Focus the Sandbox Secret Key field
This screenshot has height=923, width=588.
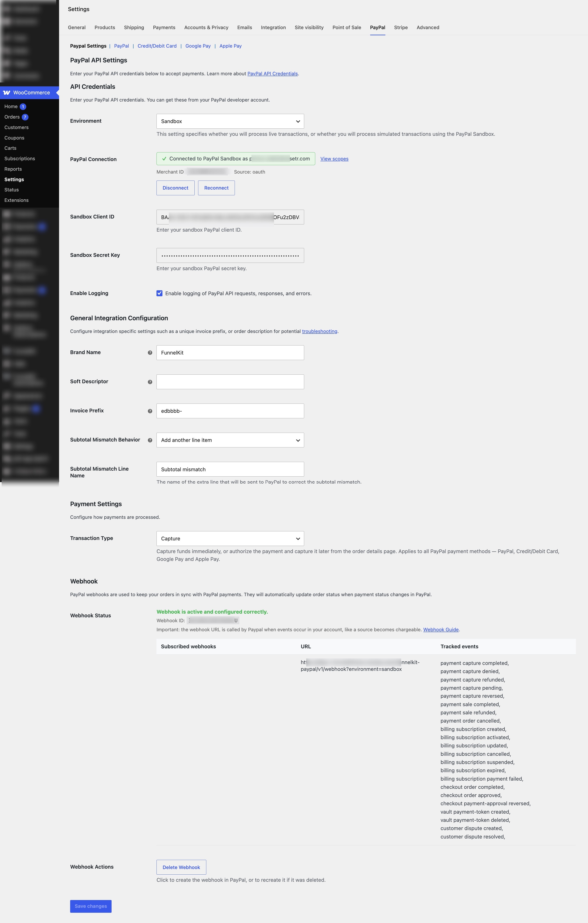[230, 255]
